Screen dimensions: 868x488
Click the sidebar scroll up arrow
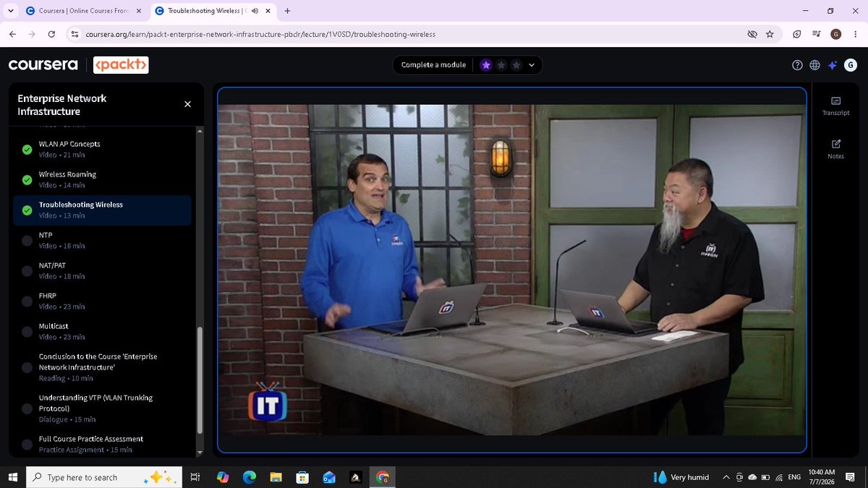point(200,130)
